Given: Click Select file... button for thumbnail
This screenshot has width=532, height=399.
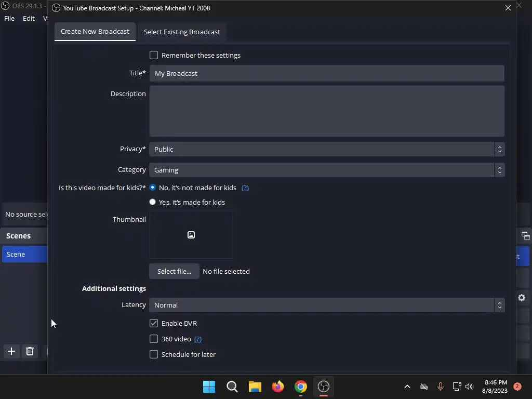Looking at the screenshot, I should [174, 271].
